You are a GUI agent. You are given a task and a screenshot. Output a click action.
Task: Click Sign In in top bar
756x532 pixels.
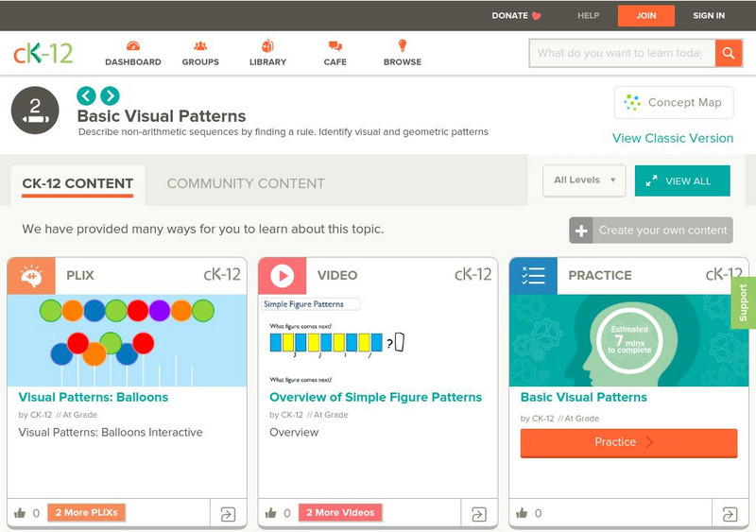pyautogui.click(x=709, y=15)
